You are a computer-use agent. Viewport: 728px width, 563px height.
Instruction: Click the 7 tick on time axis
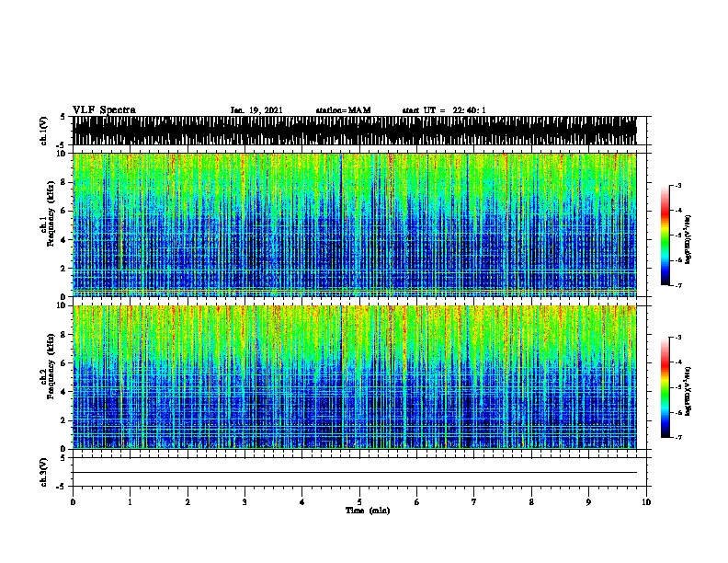coord(474,502)
